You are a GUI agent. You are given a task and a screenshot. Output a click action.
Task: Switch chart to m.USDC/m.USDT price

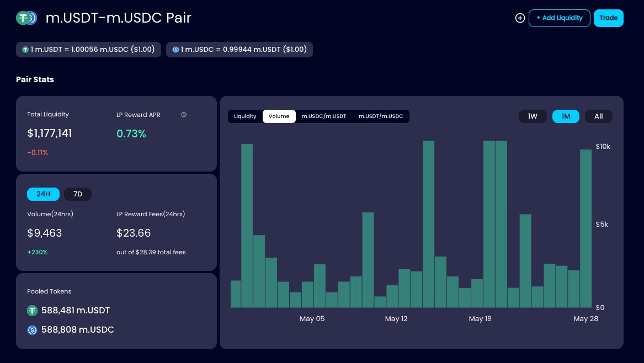(x=323, y=116)
